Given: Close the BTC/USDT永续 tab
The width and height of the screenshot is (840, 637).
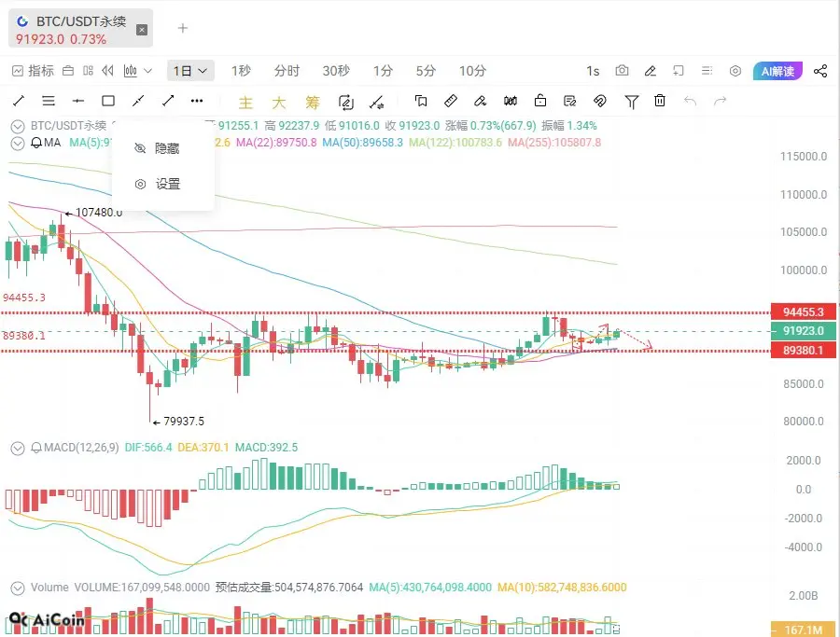Looking at the screenshot, I should (142, 30).
